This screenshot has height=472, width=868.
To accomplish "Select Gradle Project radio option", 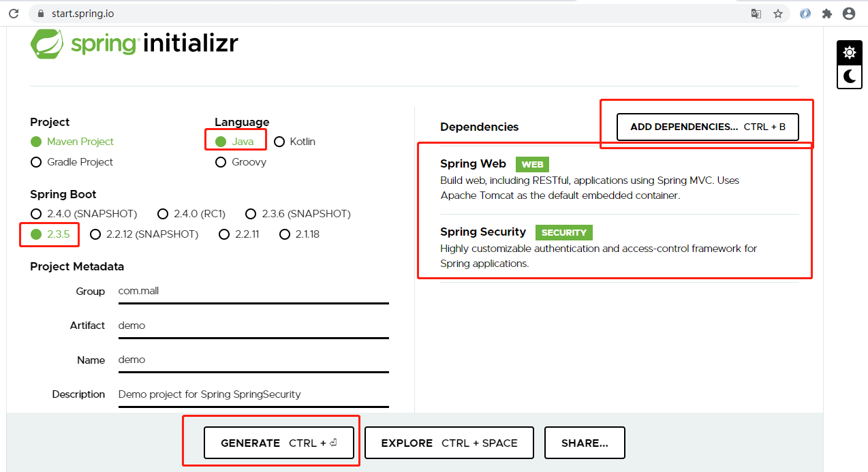I will point(72,162).
